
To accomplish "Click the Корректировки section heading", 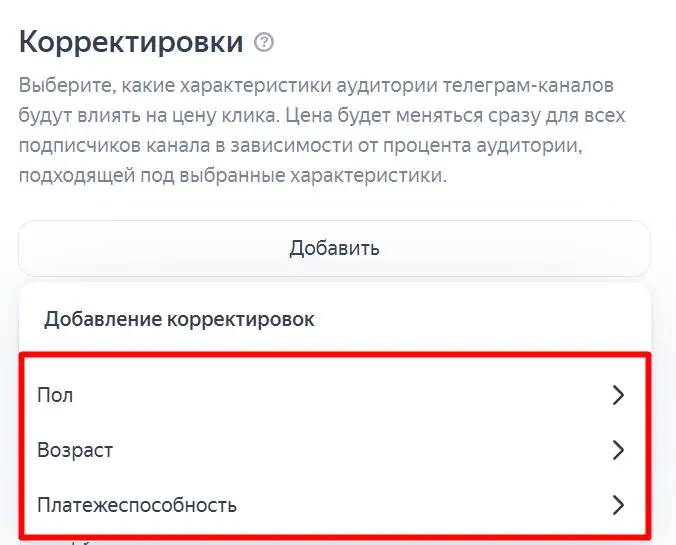I will 131,42.
